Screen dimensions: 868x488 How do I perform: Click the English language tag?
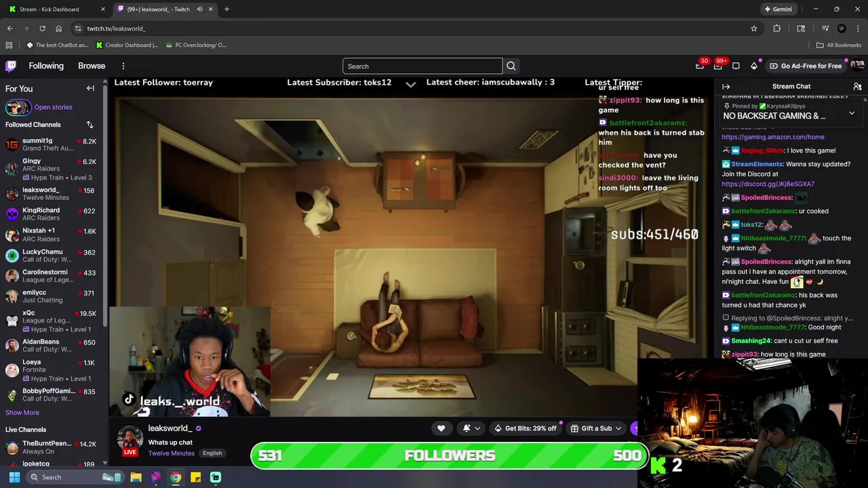coord(212,453)
